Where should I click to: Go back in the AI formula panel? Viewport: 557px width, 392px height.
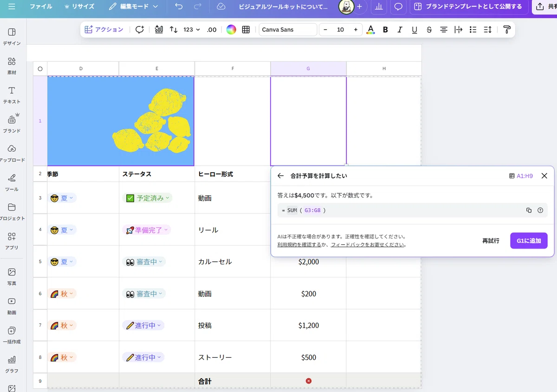point(280,176)
